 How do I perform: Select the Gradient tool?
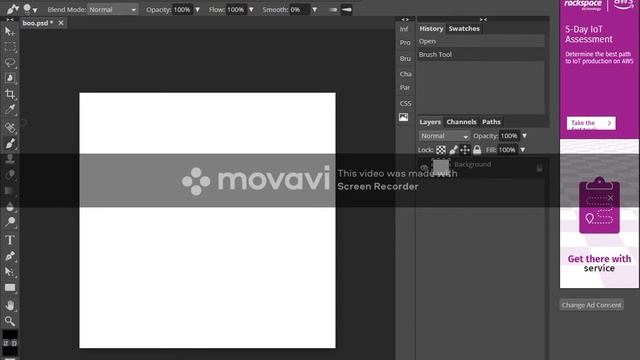tap(10, 191)
